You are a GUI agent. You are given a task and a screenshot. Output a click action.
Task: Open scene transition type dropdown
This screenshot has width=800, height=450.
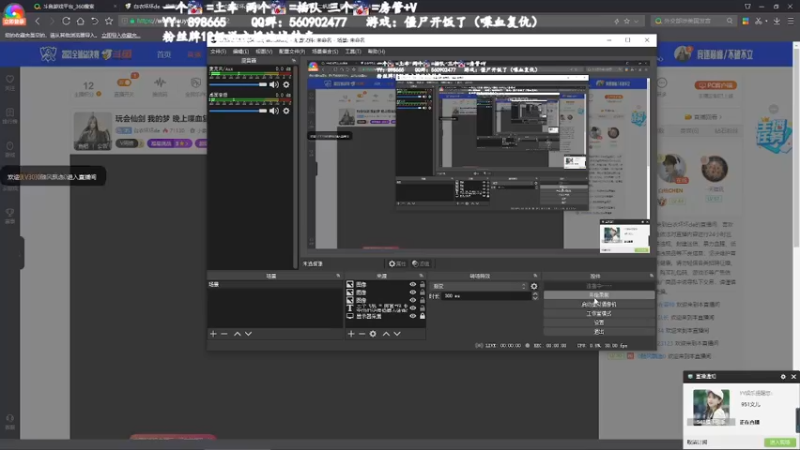(x=479, y=286)
